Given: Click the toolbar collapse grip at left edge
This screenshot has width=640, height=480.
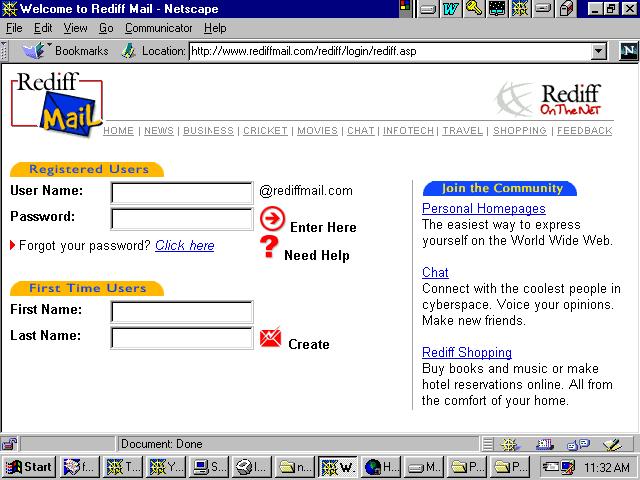Looking at the screenshot, I should pos(4,51).
